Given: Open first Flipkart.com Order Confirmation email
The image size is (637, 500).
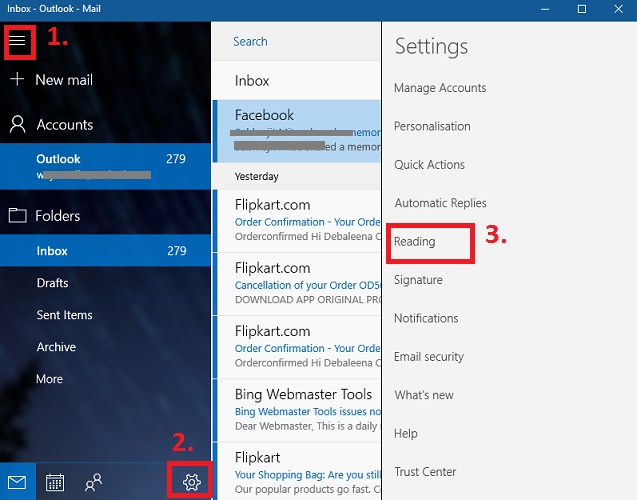Looking at the screenshot, I should tap(297, 221).
